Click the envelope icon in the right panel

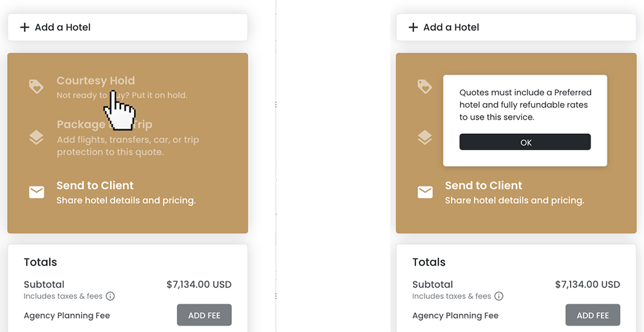tap(425, 192)
